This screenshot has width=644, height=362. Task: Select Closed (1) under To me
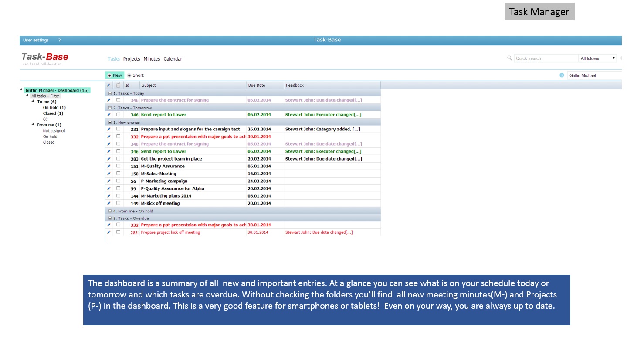53,113
